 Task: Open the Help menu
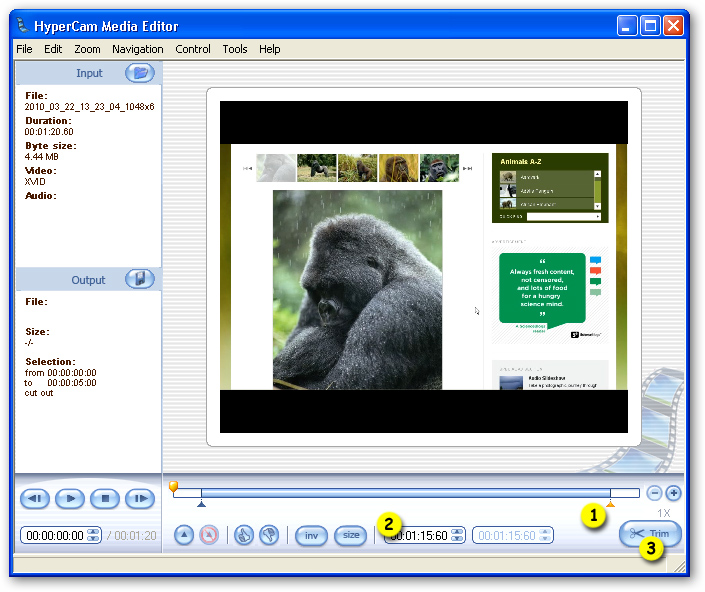(270, 49)
